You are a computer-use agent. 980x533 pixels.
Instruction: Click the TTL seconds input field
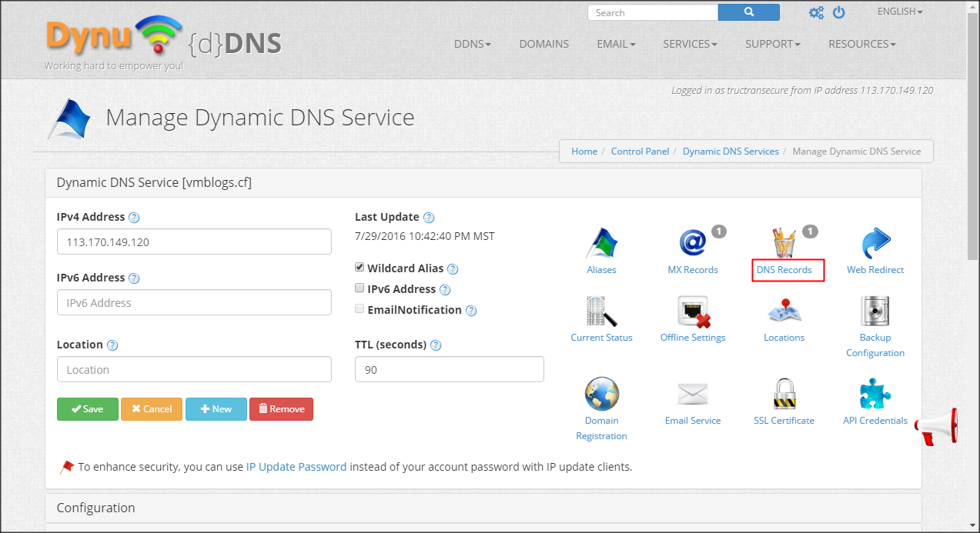tap(449, 369)
